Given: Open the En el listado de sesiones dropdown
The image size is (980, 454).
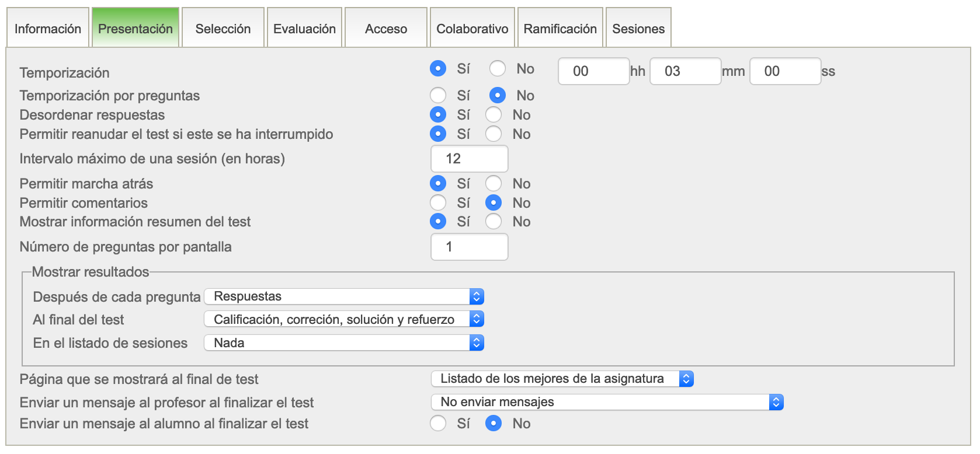Looking at the screenshot, I should click(344, 343).
